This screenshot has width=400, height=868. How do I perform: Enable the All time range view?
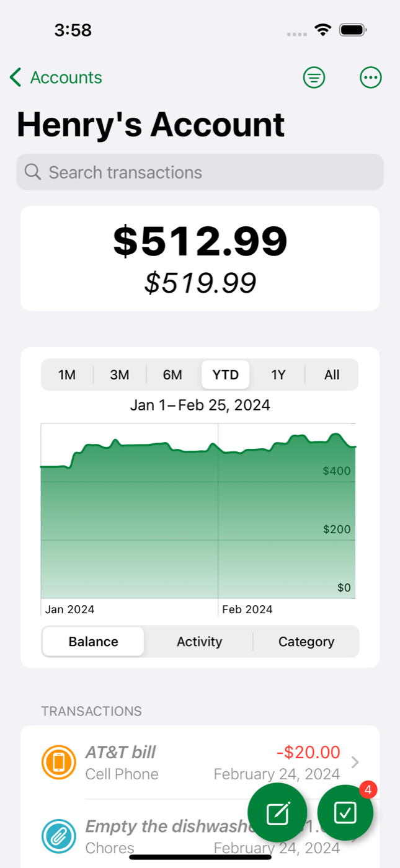pos(332,374)
